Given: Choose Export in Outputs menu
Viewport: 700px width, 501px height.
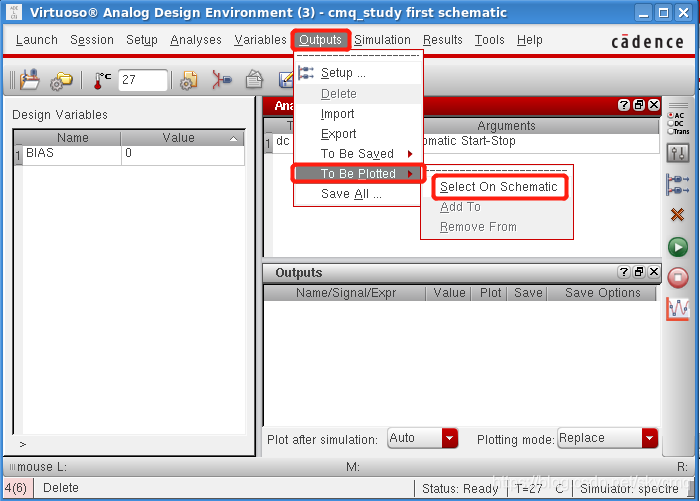Looking at the screenshot, I should coord(358,134).
